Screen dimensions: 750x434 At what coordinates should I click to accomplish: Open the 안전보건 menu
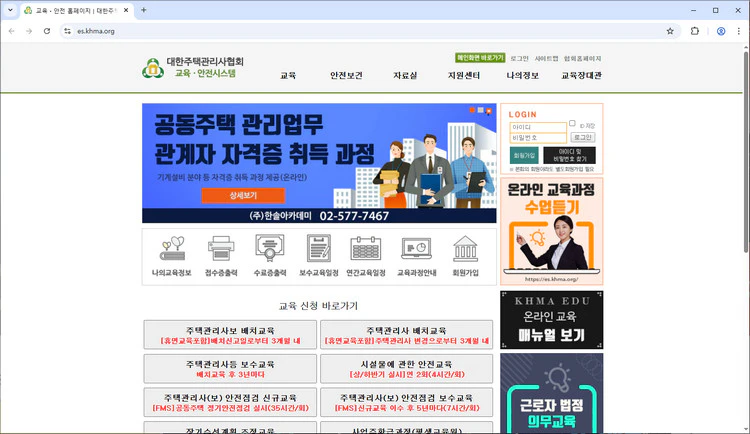point(346,75)
